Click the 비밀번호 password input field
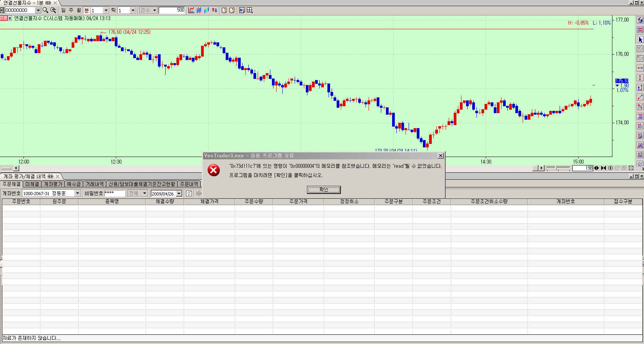644x344 pixels. 115,194
